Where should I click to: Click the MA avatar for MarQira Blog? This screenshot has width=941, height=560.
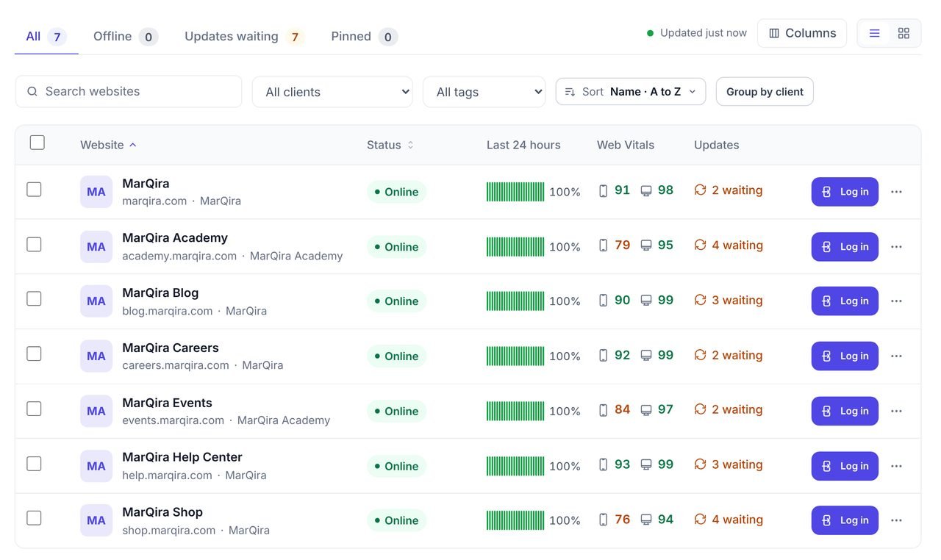[x=96, y=301]
